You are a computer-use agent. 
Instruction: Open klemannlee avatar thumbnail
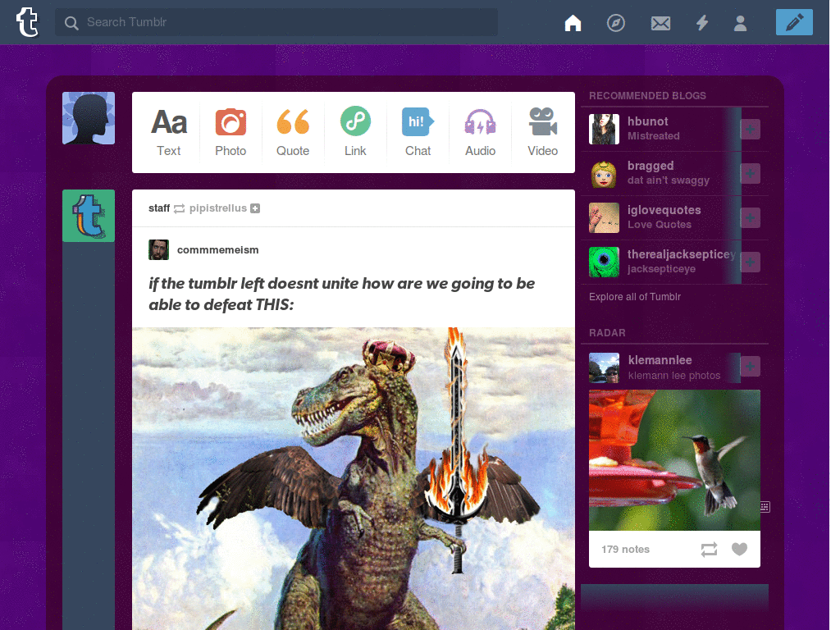point(605,367)
